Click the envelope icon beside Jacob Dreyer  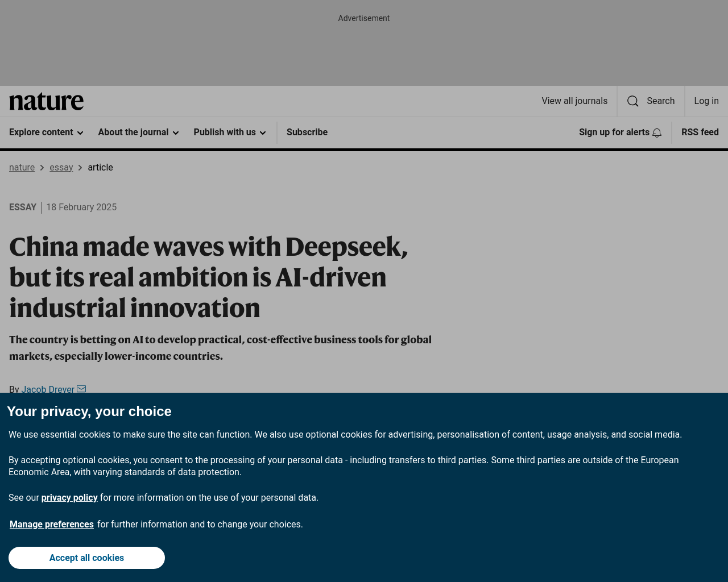[81, 389]
